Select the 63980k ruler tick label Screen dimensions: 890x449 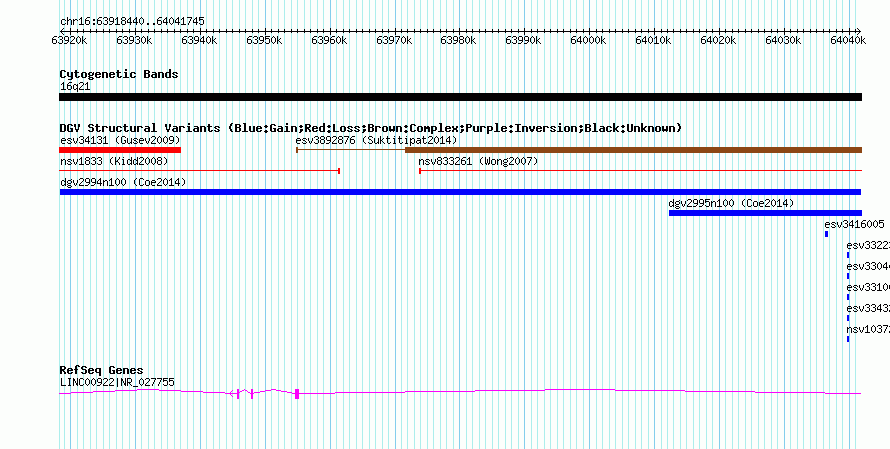(459, 40)
